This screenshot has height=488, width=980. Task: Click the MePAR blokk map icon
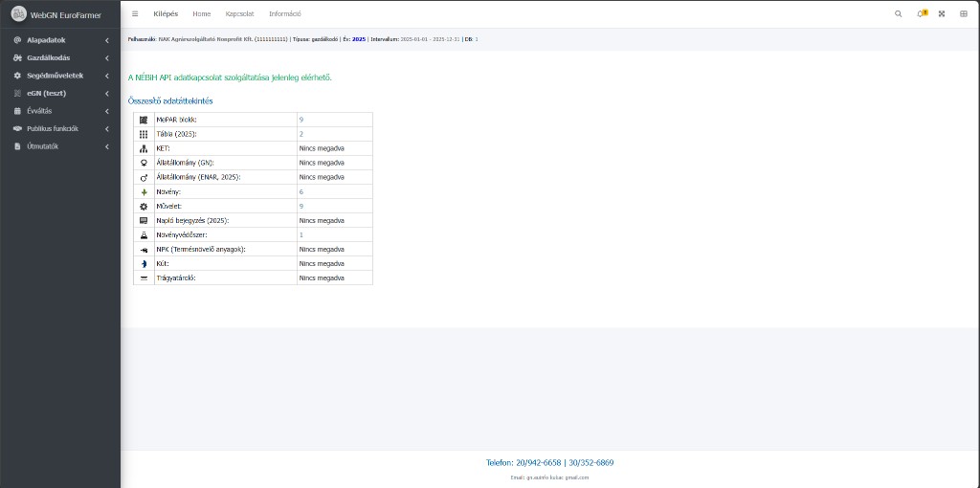coord(144,120)
